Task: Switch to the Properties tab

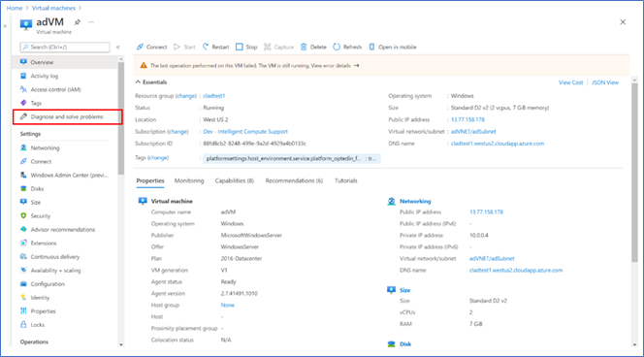Action: coord(150,180)
